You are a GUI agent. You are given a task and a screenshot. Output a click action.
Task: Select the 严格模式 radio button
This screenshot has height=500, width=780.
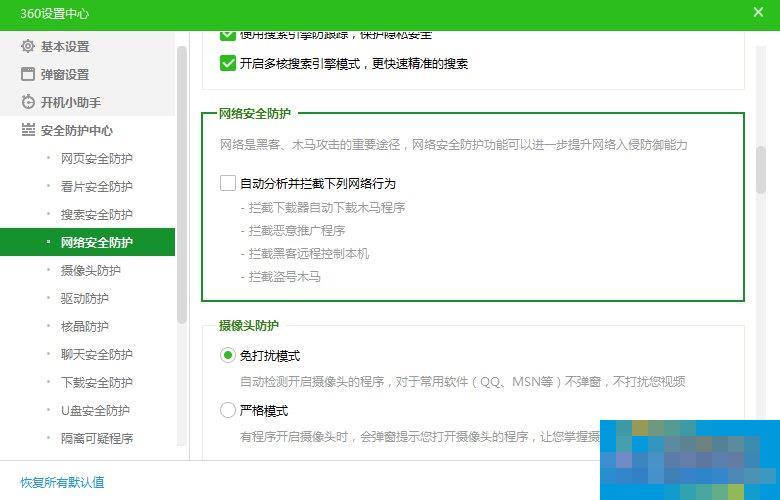click(x=228, y=410)
